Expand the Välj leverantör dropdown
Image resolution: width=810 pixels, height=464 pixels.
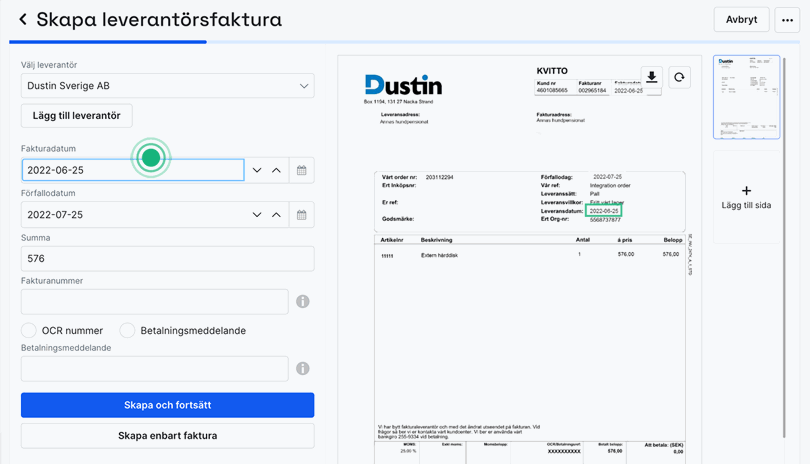(304, 86)
